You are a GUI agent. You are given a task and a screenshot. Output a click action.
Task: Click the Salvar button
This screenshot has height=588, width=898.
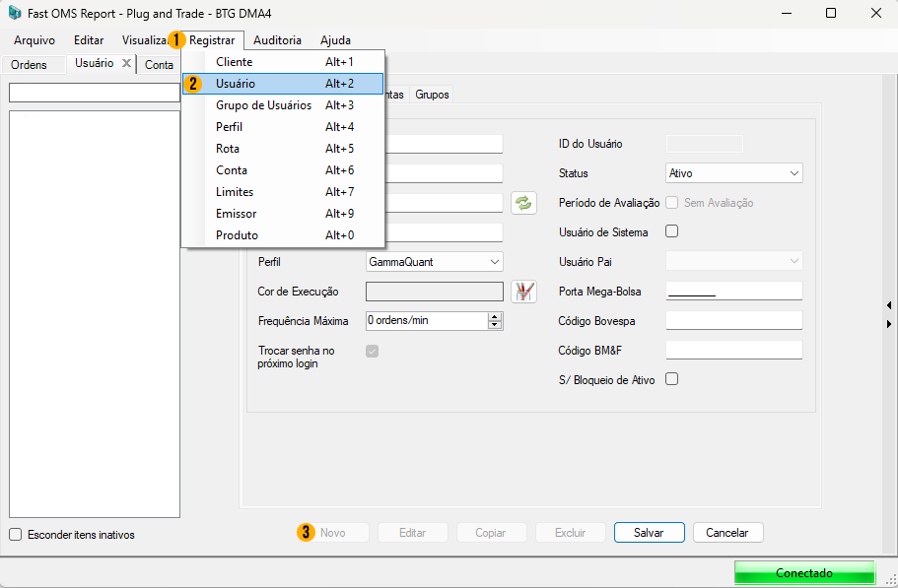point(649,533)
